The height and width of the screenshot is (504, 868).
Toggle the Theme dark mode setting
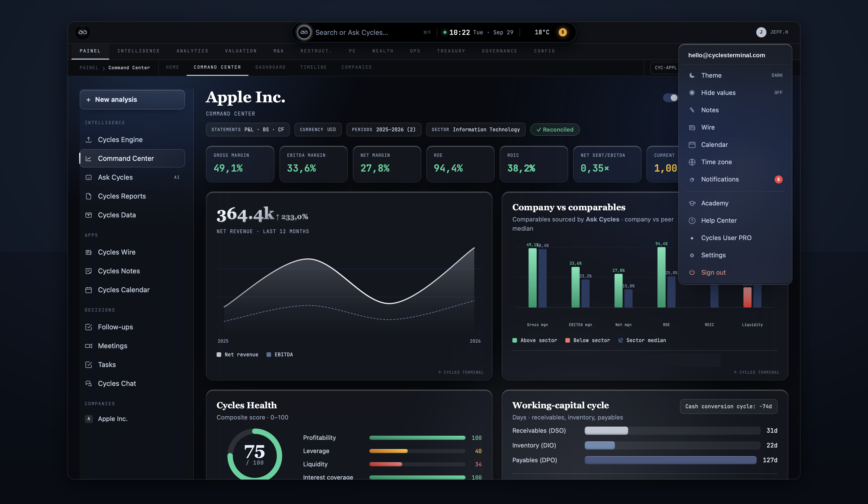735,75
